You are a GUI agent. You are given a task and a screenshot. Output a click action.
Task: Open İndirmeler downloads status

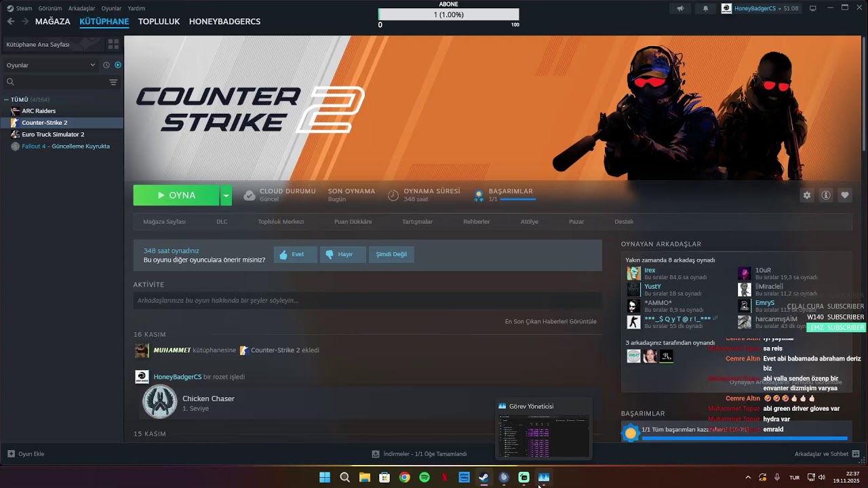pos(419,454)
